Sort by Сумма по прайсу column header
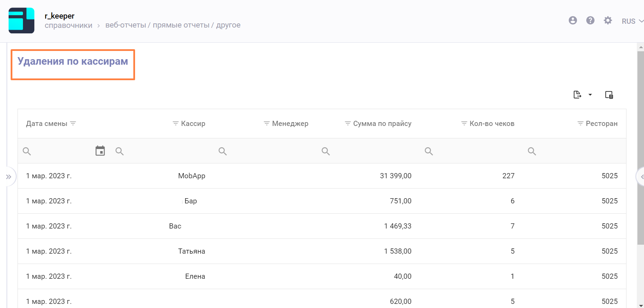644x308 pixels. (x=382, y=124)
